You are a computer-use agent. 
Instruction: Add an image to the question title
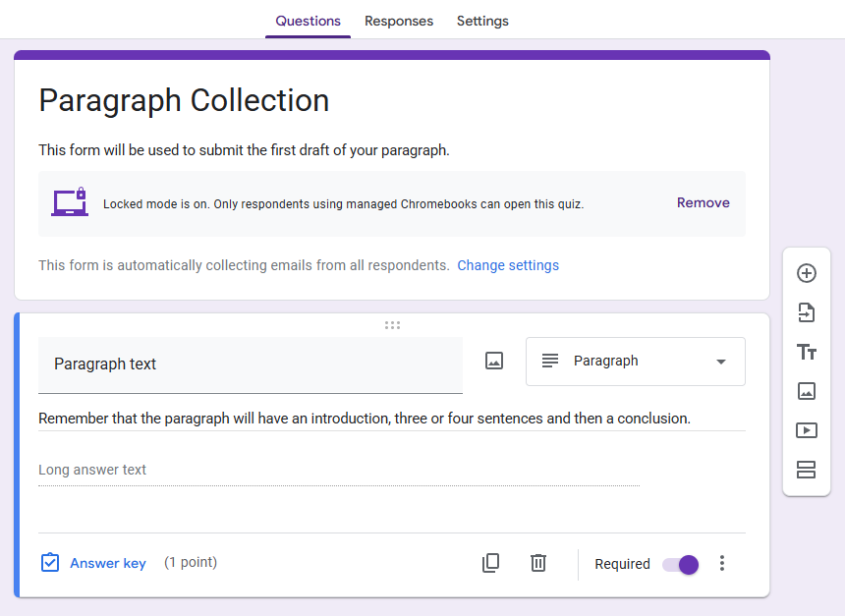pos(494,361)
